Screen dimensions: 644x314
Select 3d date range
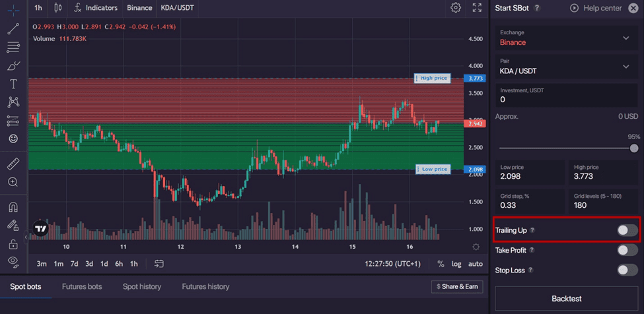pos(89,264)
